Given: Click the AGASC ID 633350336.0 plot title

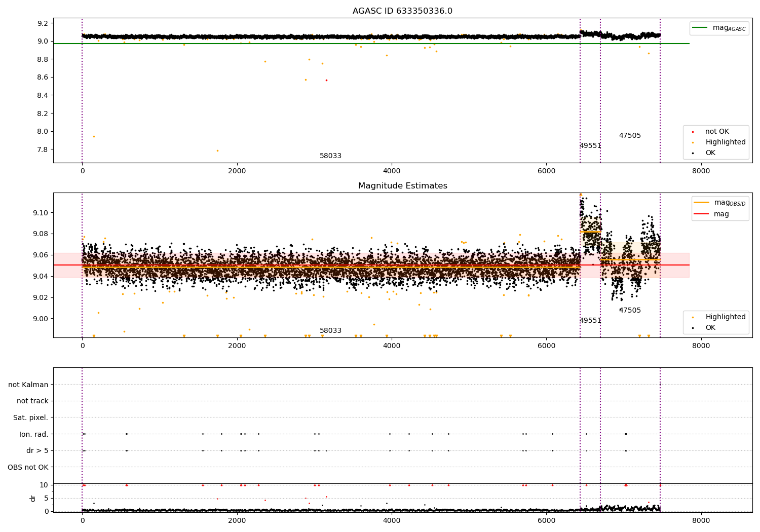Looking at the screenshot, I should point(402,11).
